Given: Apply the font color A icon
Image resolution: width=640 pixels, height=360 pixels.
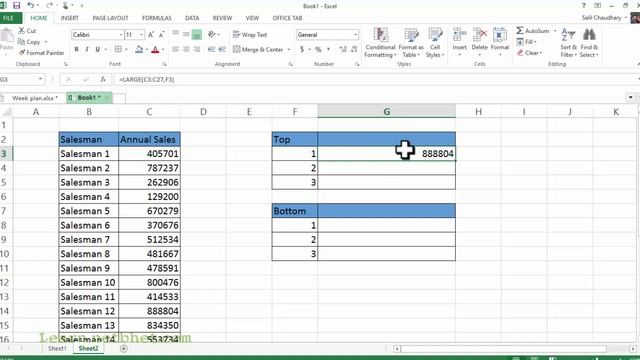Looking at the screenshot, I should [155, 49].
